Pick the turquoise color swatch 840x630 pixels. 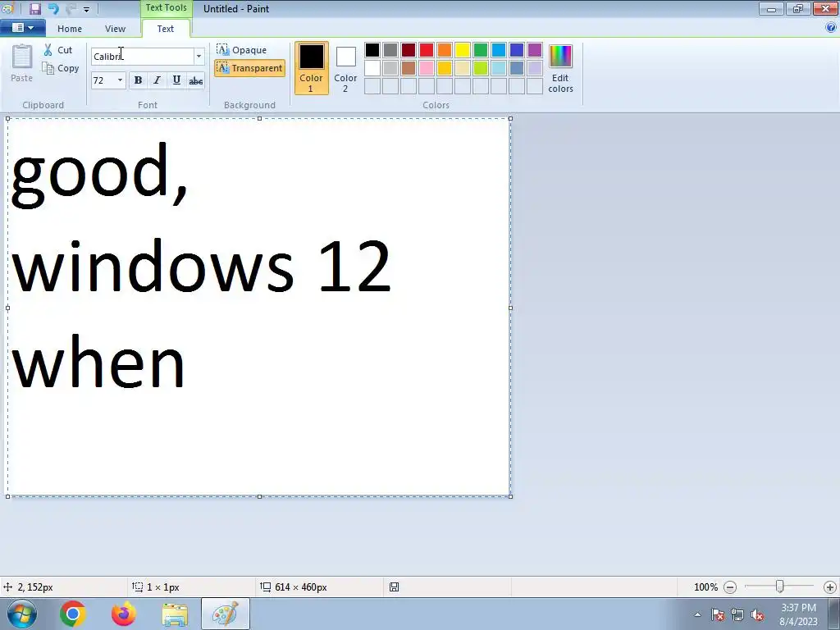coord(499,50)
